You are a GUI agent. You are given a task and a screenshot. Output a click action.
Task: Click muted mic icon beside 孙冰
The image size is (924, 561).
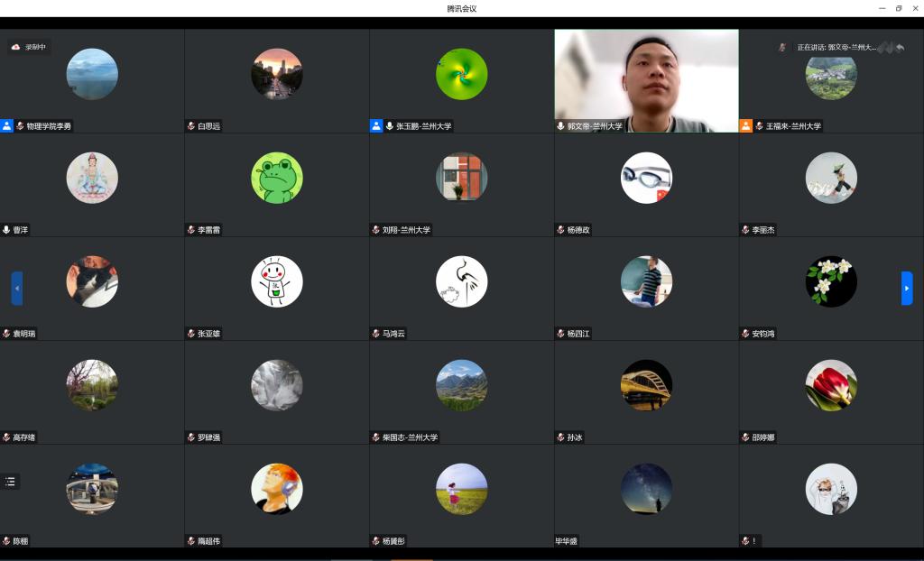pos(560,437)
